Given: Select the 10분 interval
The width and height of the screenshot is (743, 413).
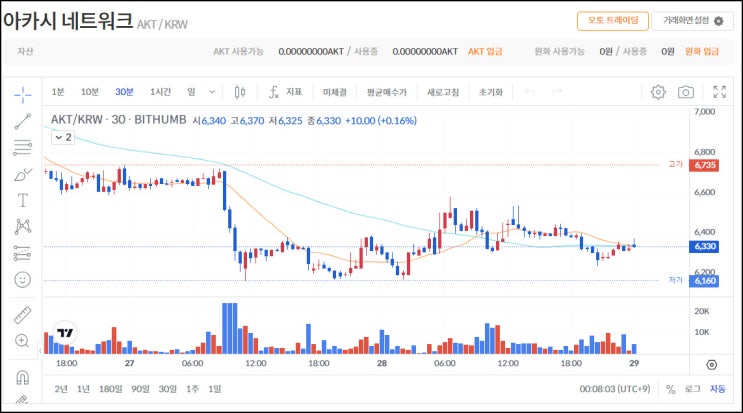Looking at the screenshot, I should click(x=90, y=92).
